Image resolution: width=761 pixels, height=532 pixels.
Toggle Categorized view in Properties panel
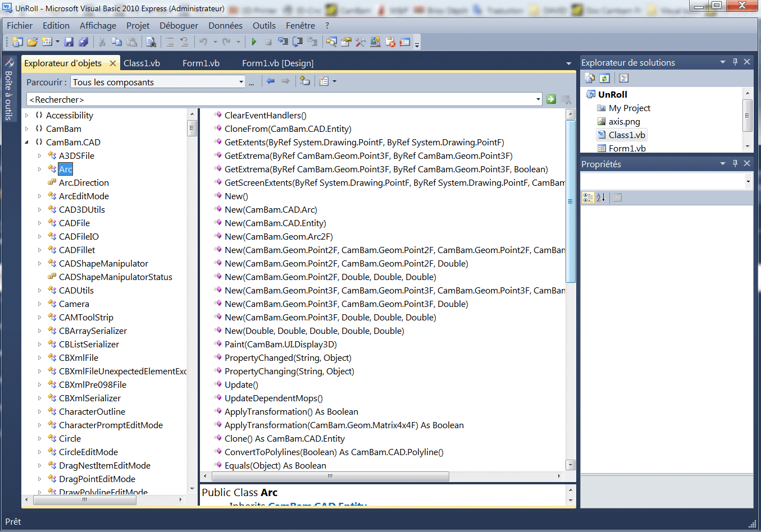(x=588, y=198)
